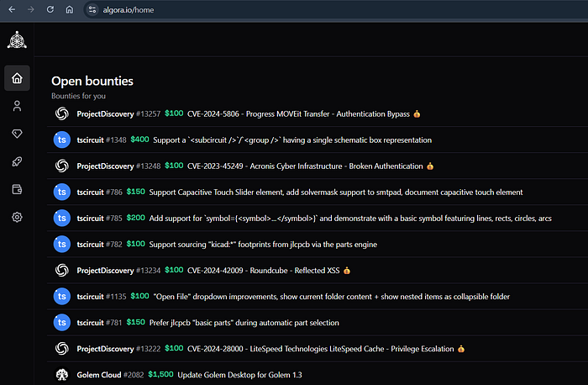Click tscircuit name on #1348 row
Image resolution: width=588 pixels, height=385 pixels.
pyautogui.click(x=90, y=140)
